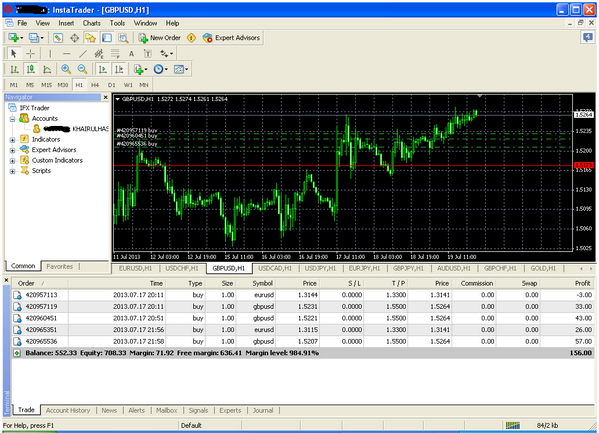Open the Profiles dropdown
The height and width of the screenshot is (433, 599).
coord(36,38)
